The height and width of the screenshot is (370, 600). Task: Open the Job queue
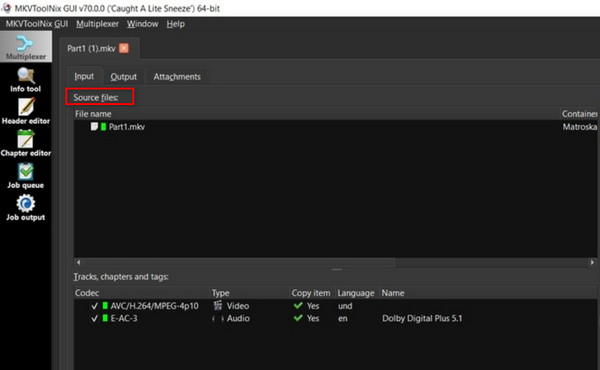(26, 176)
